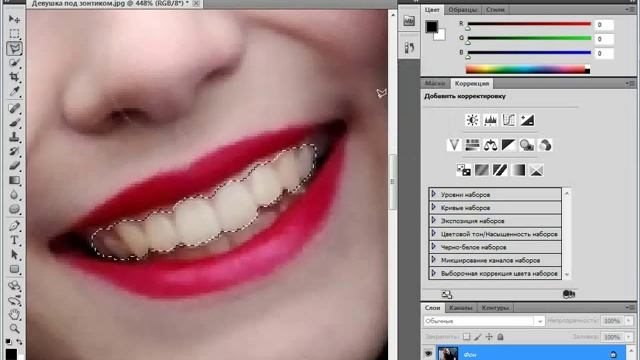Click the R value input field

pyautogui.click(x=603, y=25)
